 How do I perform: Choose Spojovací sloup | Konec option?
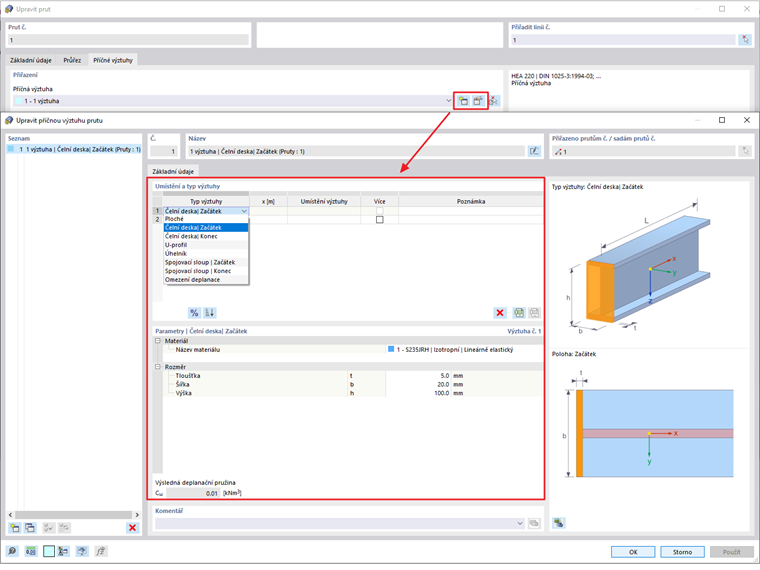206,271
